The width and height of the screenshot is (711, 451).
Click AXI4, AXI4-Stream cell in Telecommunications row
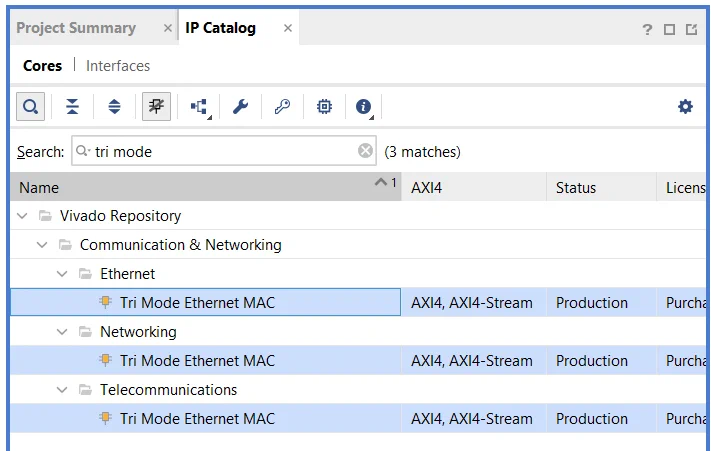click(472, 419)
